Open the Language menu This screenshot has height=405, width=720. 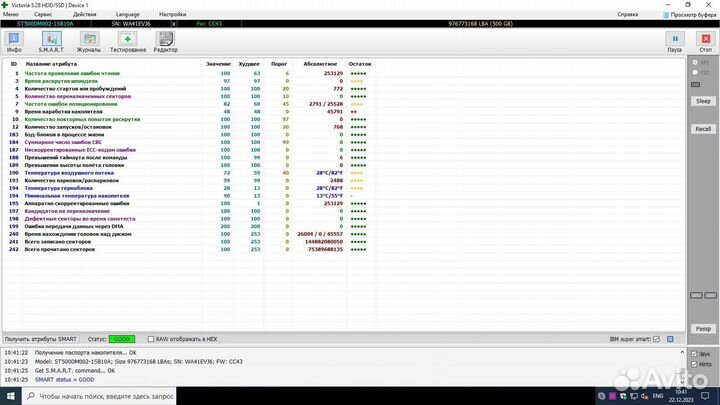127,15
